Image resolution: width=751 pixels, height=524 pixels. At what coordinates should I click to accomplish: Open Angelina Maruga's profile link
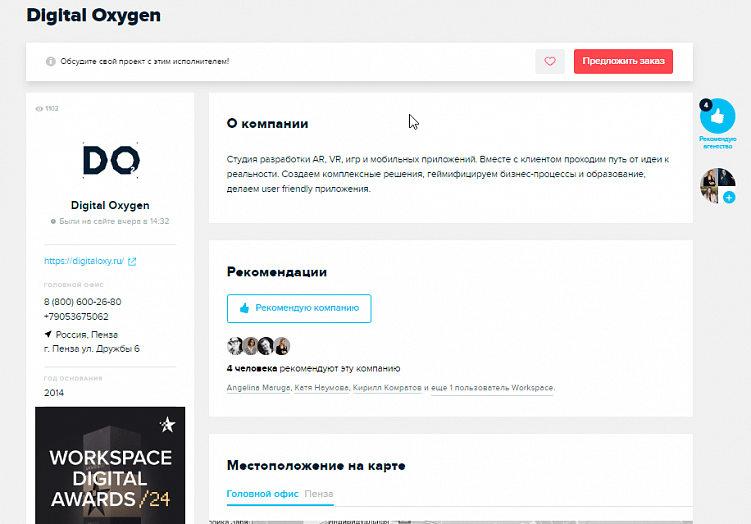pos(259,388)
